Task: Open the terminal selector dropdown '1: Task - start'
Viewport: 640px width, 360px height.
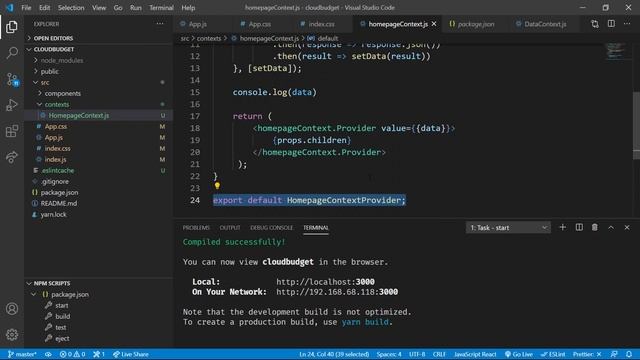Action: click(x=508, y=228)
